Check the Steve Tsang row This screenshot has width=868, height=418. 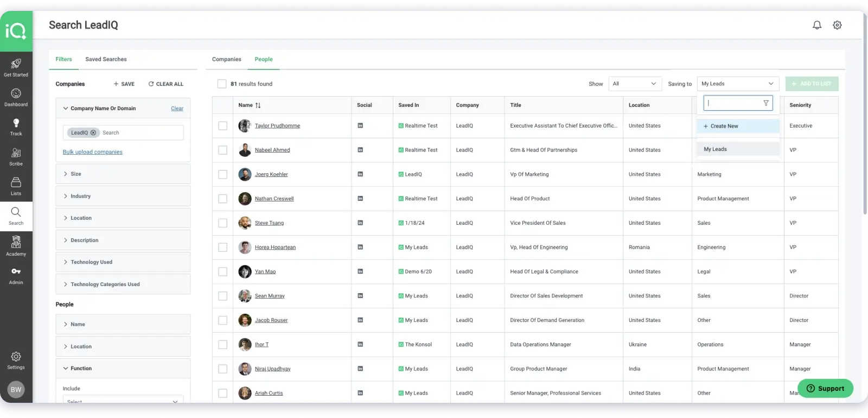pos(222,223)
